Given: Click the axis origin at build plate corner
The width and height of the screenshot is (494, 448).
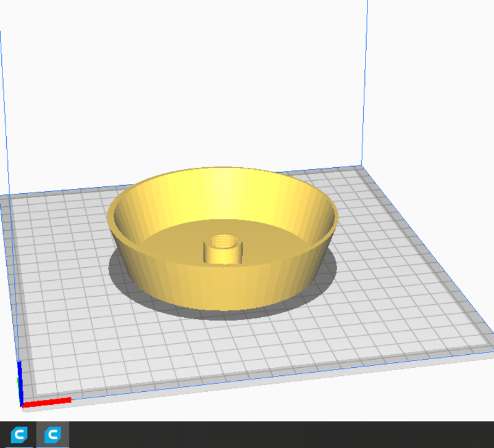Looking at the screenshot, I should tap(22, 405).
